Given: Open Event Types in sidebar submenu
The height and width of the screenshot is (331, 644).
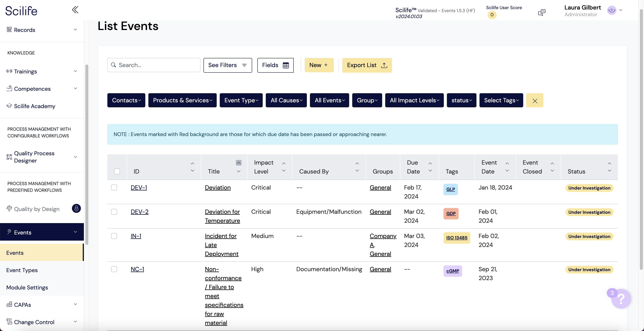Looking at the screenshot, I should [22, 270].
